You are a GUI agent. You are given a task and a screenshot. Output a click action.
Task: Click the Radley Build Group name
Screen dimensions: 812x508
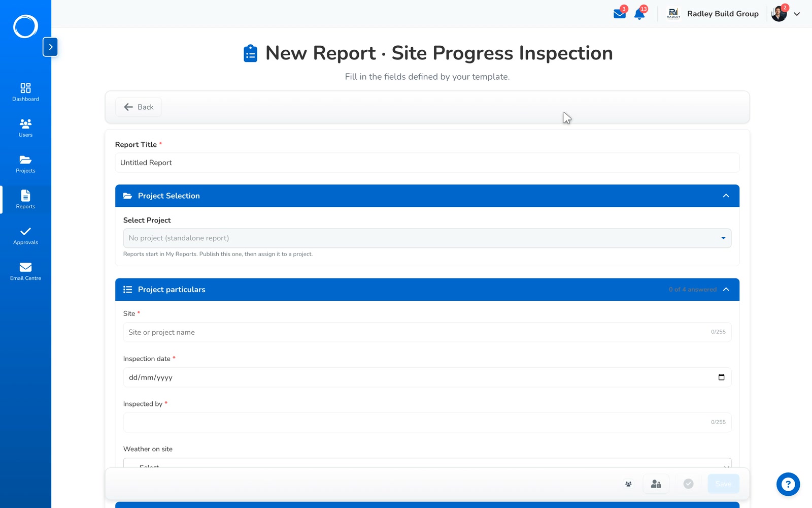(723, 14)
